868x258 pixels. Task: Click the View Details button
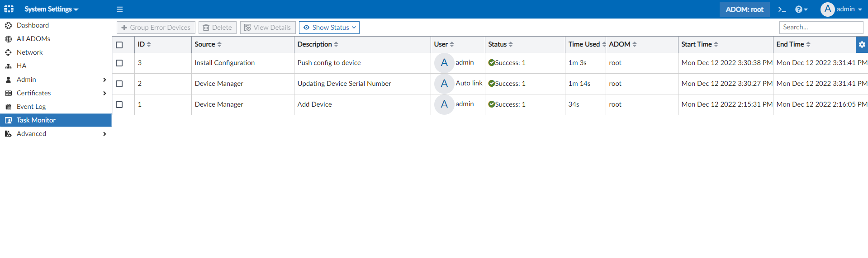pos(268,28)
